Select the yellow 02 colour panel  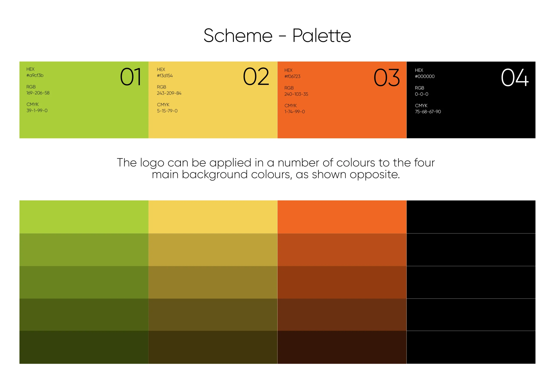tap(213, 100)
